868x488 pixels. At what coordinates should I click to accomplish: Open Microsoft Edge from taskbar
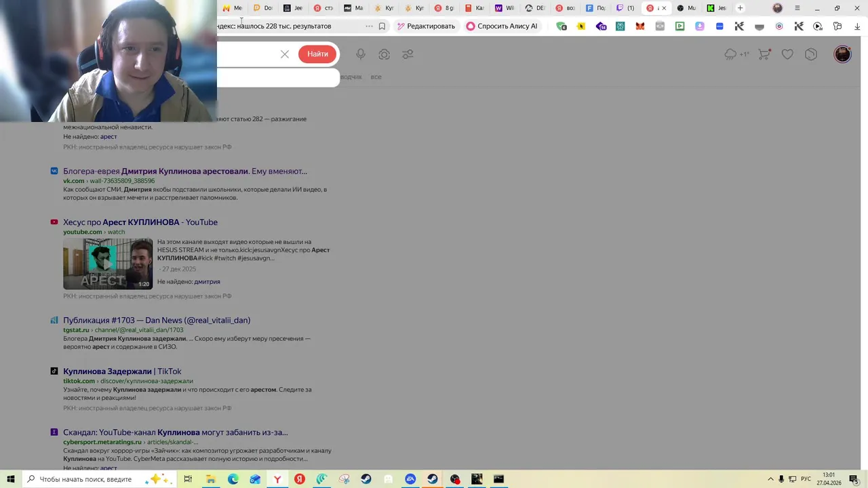pos(233,479)
